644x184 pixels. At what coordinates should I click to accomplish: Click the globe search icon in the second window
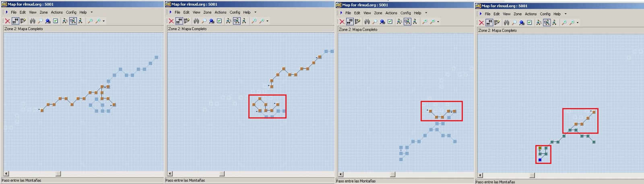(x=211, y=21)
